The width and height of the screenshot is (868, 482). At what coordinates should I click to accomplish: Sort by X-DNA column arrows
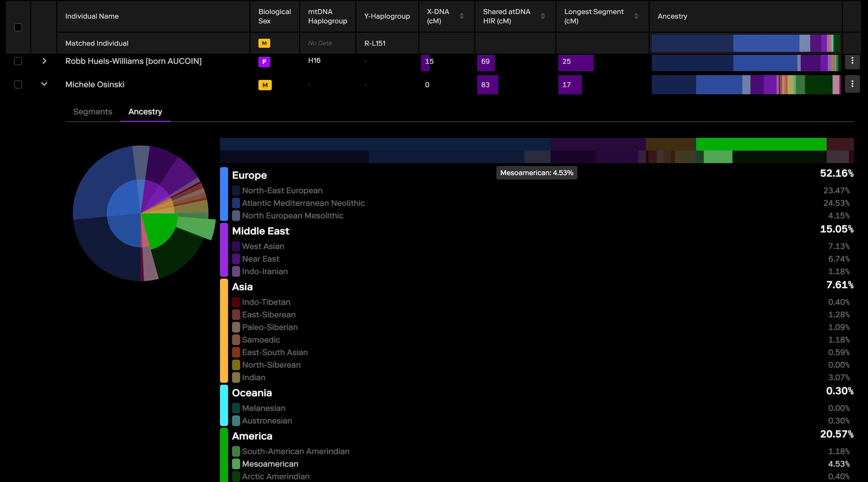point(461,16)
